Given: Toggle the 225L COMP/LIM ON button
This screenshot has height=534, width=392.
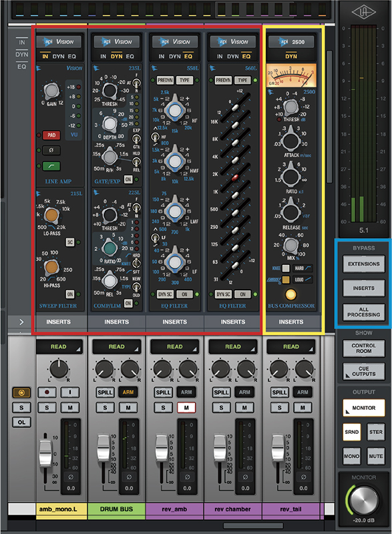Looking at the screenshot, I should pos(128,303).
